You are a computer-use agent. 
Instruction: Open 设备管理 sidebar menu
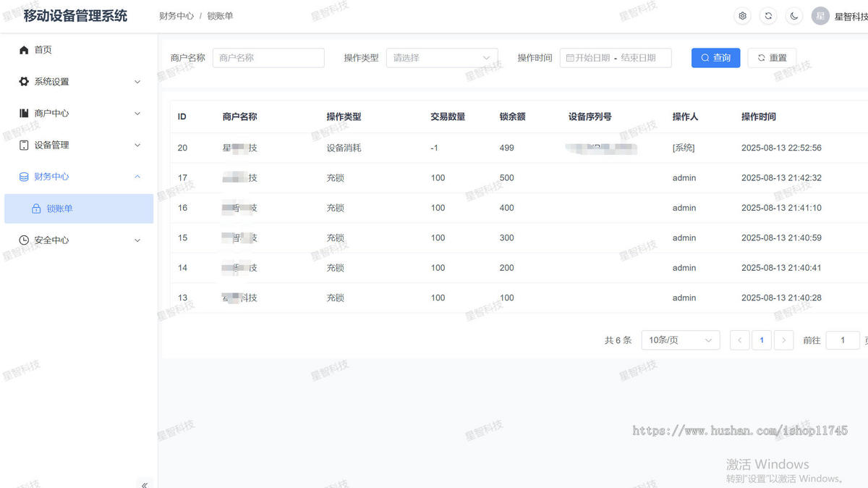[x=79, y=145]
